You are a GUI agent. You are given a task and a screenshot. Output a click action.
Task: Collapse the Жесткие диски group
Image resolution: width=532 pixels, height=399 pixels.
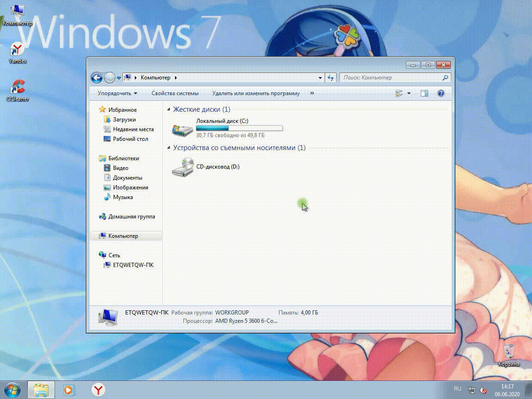coord(169,109)
